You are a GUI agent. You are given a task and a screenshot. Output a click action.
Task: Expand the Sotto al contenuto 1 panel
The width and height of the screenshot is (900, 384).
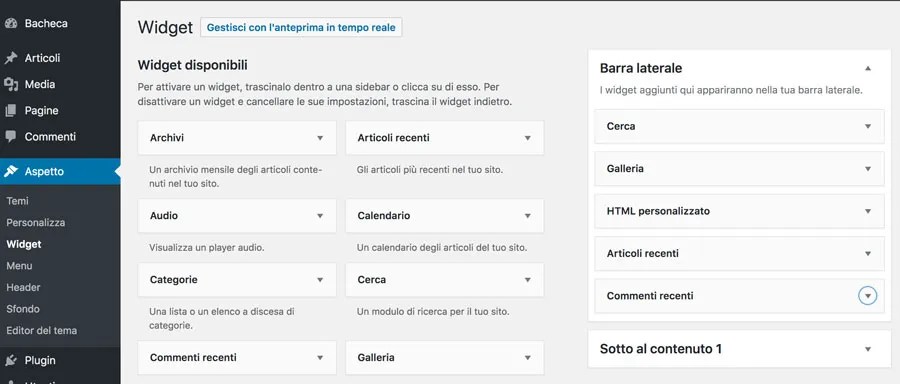pos(868,349)
